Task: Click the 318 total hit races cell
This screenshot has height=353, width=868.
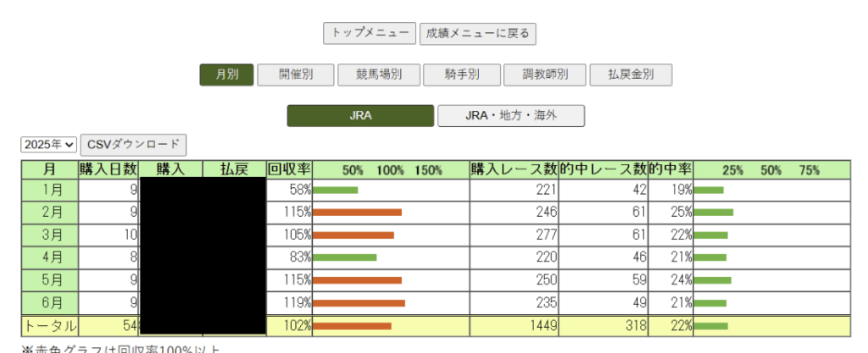Action: (x=603, y=326)
